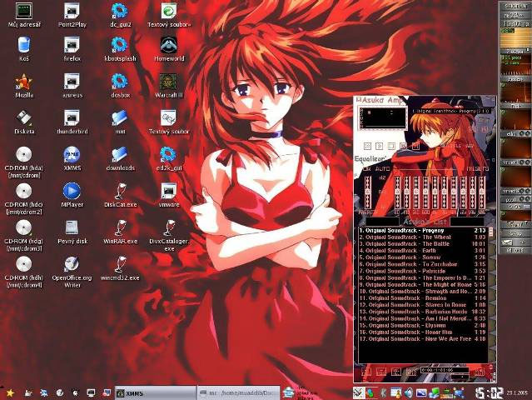This screenshot has width=532, height=400.
Task: Launch the vmware desktop icon
Action: pyautogui.click(x=169, y=195)
